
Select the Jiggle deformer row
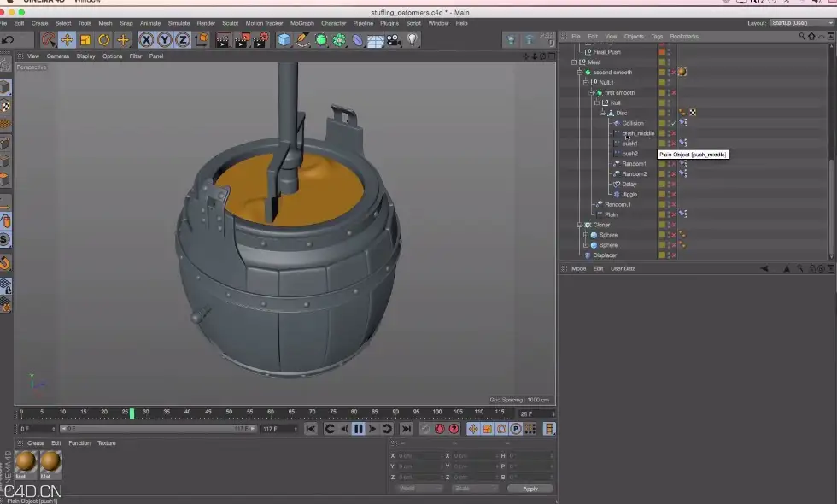point(629,195)
